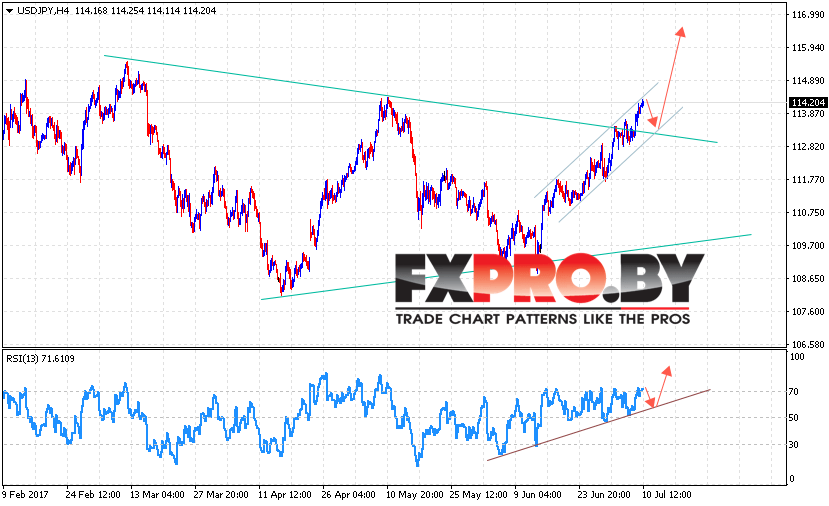Click the 24 Feb 12:00 time label
Image resolution: width=829 pixels, height=506 pixels.
tap(93, 495)
